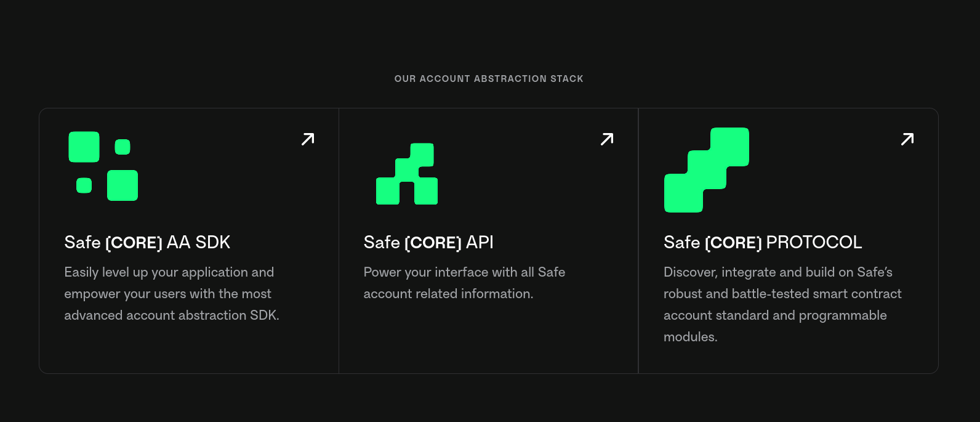
Task: Click the {CORE} word in the API title
Action: pos(433,243)
